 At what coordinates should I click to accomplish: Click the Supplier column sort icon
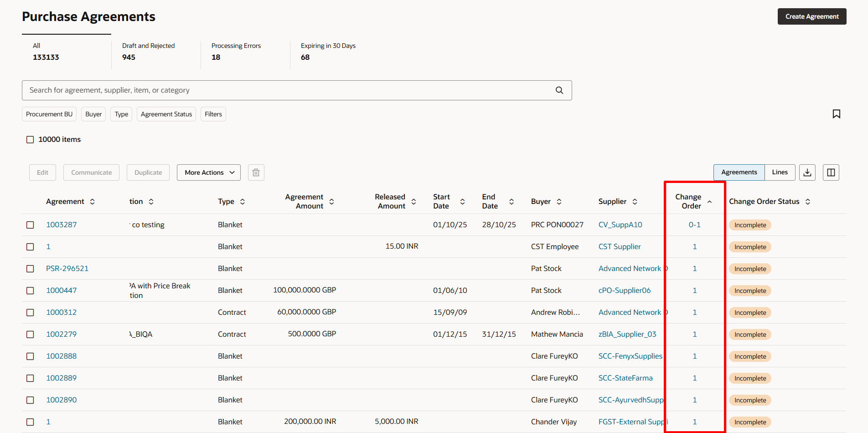click(x=635, y=201)
